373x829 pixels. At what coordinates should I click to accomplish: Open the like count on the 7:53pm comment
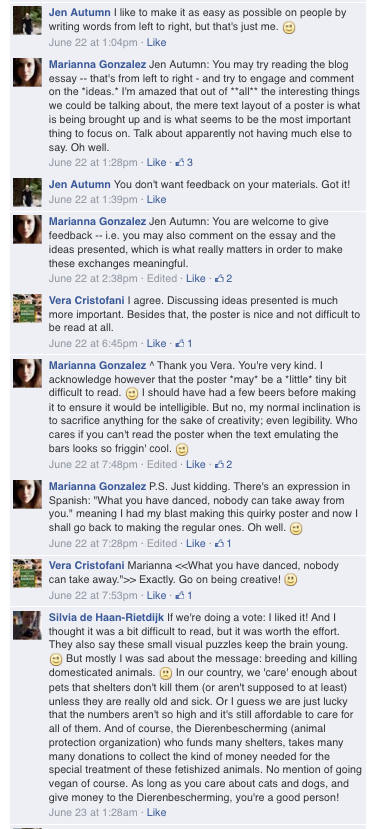click(184, 595)
